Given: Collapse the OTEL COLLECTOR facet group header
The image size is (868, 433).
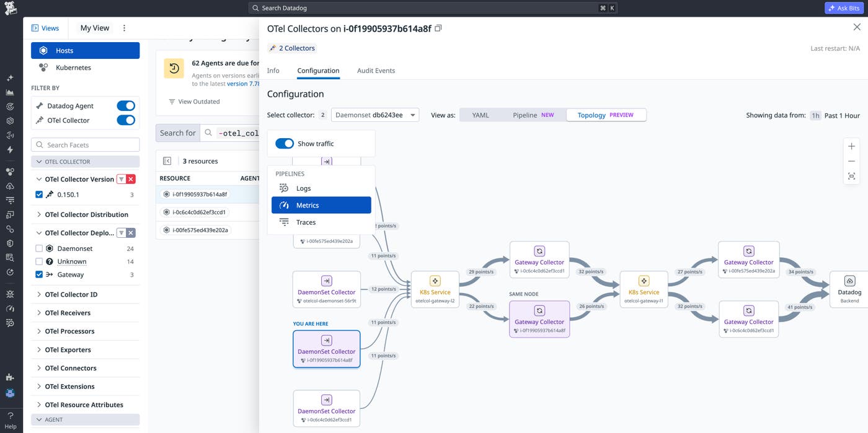Looking at the screenshot, I should pyautogui.click(x=85, y=162).
